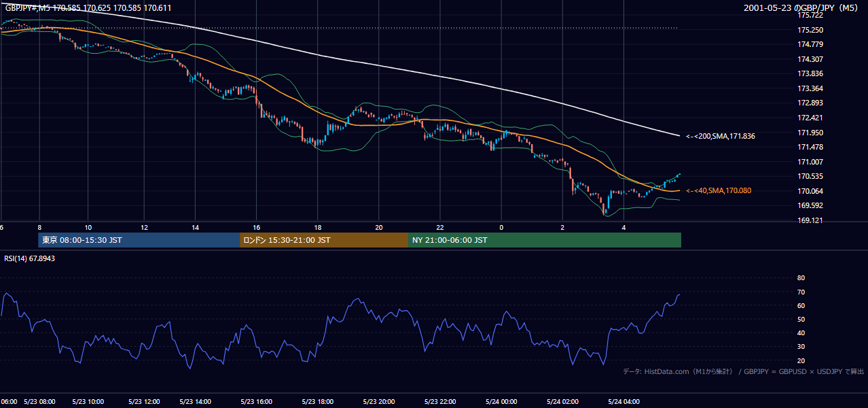Click the 172.893 price axis label
The height and width of the screenshot is (408, 868).
(x=810, y=103)
